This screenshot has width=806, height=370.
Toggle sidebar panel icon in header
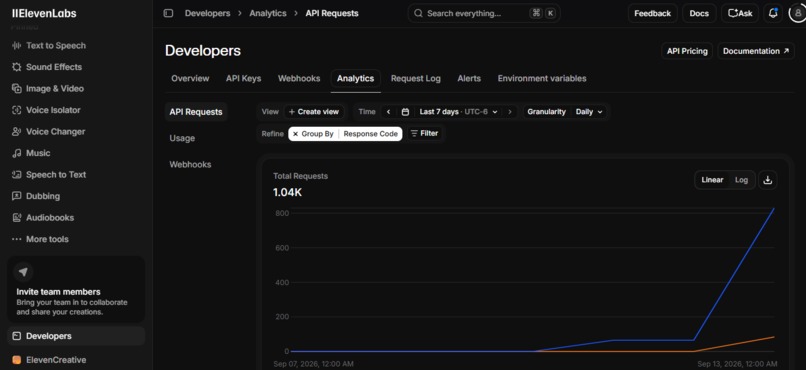click(x=168, y=13)
